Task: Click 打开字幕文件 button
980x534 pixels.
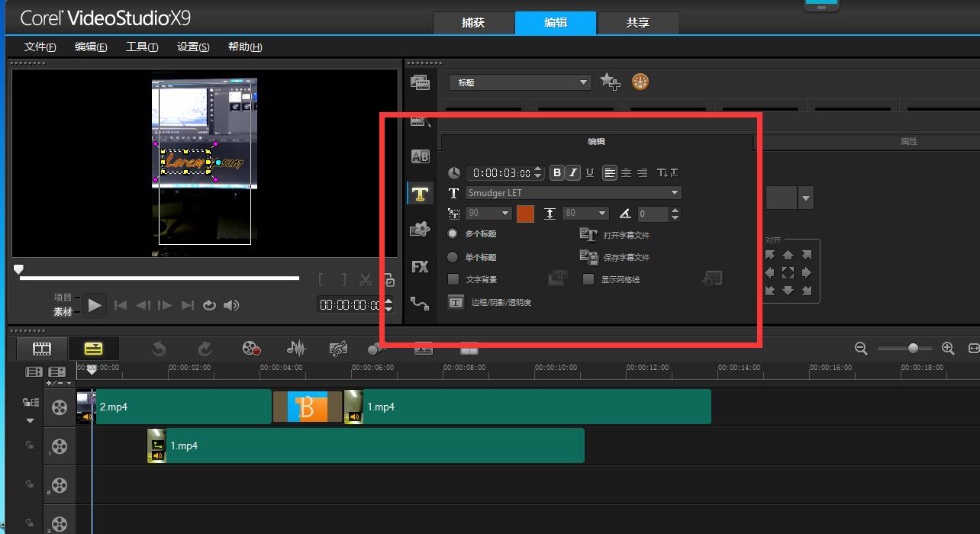Action: [615, 236]
